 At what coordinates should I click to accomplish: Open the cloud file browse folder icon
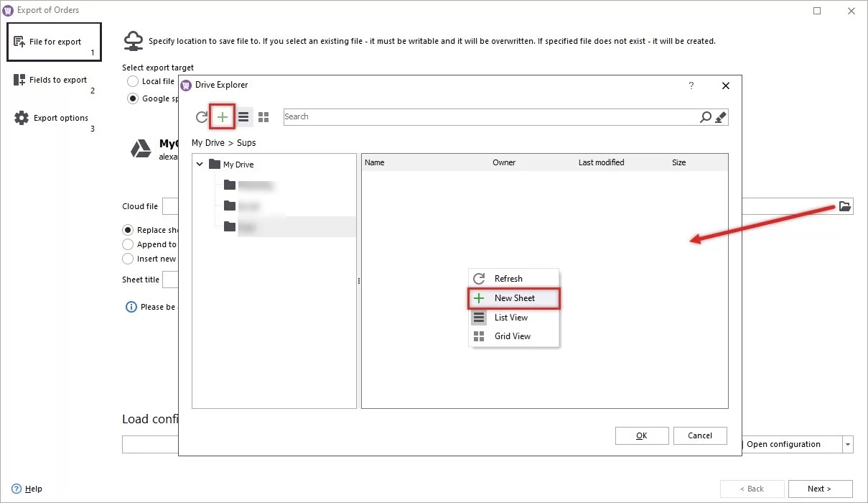coord(844,206)
